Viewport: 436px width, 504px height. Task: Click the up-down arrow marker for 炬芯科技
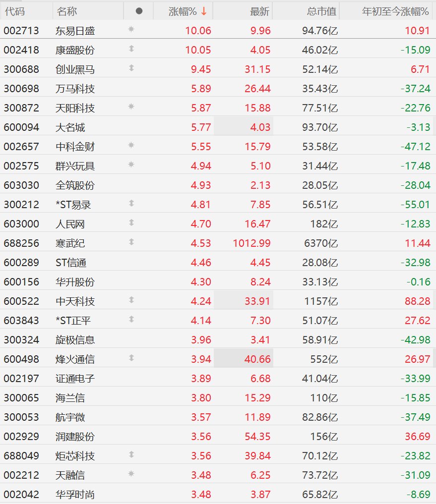coord(131,454)
